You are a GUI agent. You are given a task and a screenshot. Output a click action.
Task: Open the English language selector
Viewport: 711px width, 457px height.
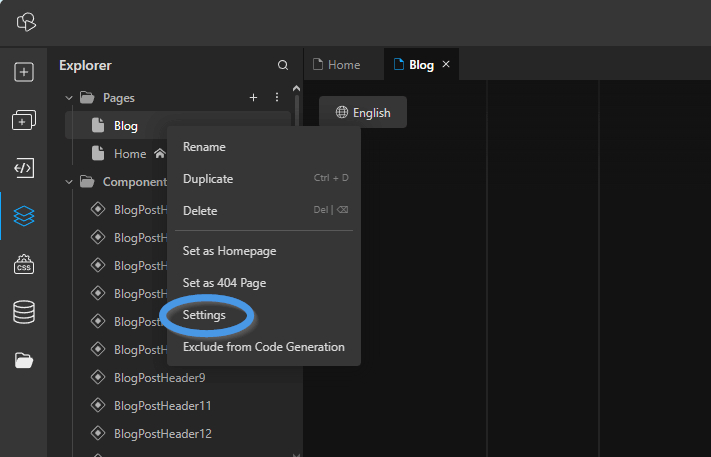(363, 112)
